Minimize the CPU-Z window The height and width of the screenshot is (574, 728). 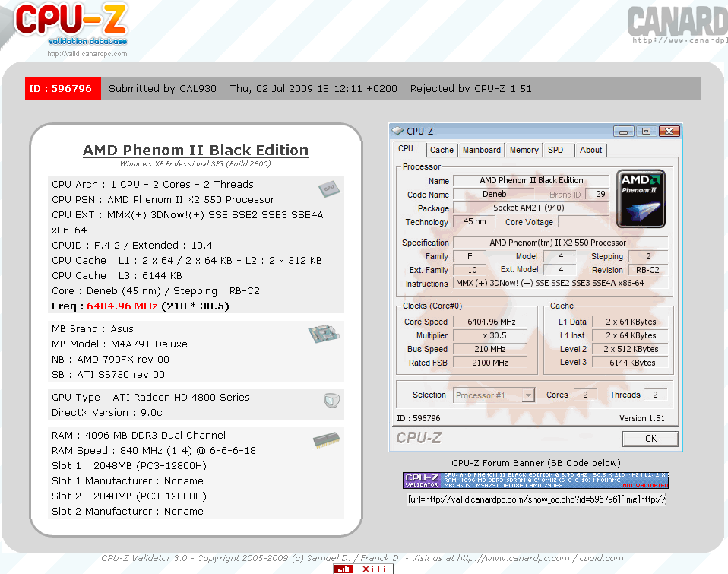[x=623, y=132]
